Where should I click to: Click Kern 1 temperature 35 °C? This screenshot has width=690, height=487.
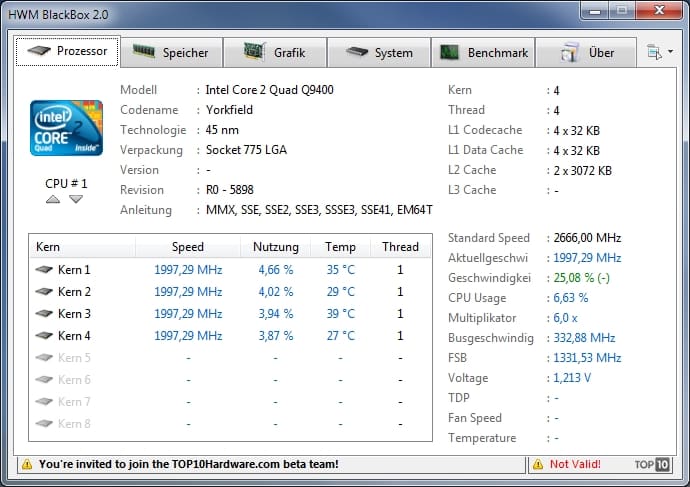coord(341,270)
